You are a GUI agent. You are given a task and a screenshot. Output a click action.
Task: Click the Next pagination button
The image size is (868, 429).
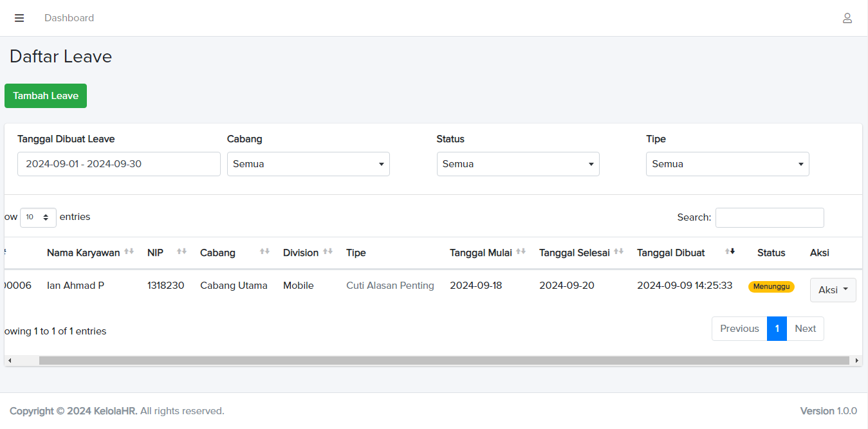coord(805,329)
